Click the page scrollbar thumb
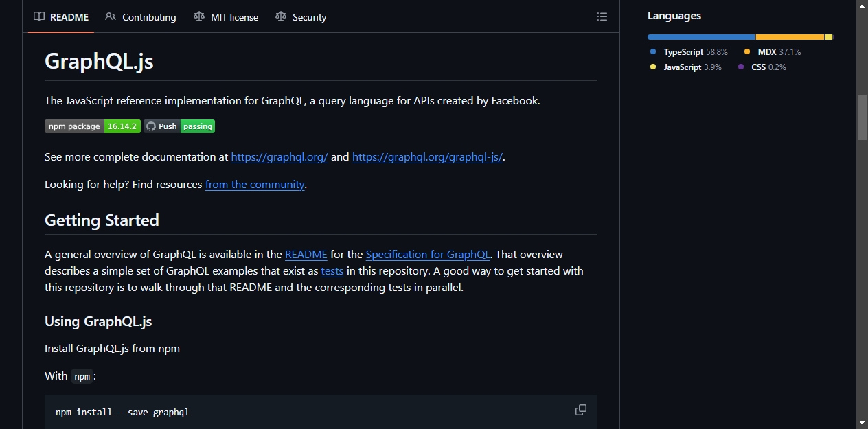Image resolution: width=868 pixels, height=429 pixels. click(x=862, y=117)
